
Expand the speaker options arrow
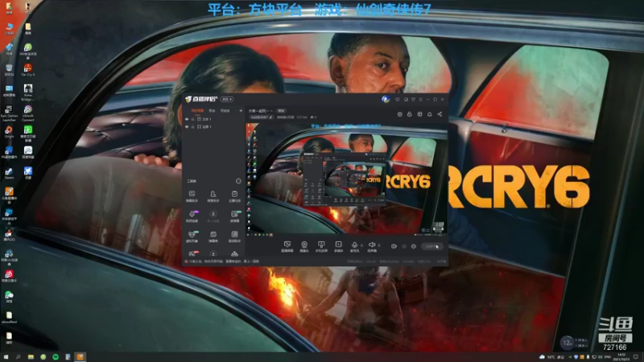pyautogui.click(x=378, y=245)
